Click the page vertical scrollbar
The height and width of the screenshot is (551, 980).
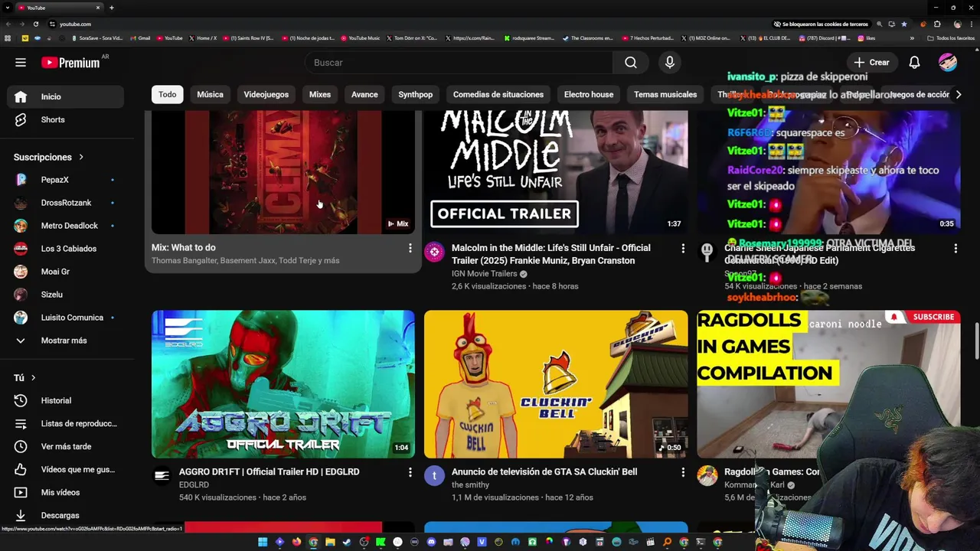tap(976, 341)
